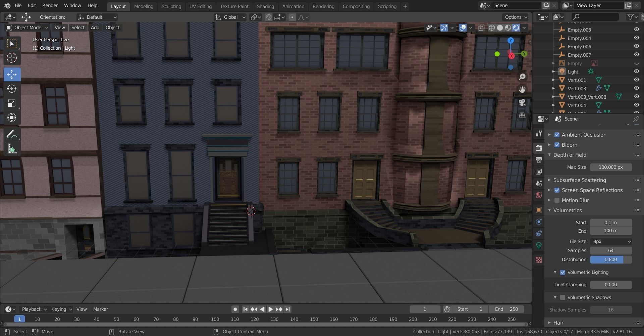Toggle camera view icon
The height and width of the screenshot is (336, 644).
[x=522, y=103]
